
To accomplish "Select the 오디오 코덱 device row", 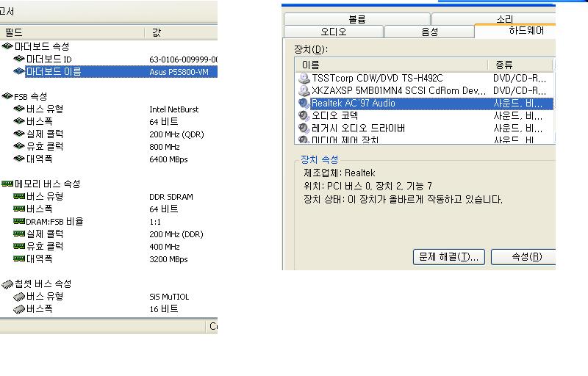I will click(x=425, y=115).
